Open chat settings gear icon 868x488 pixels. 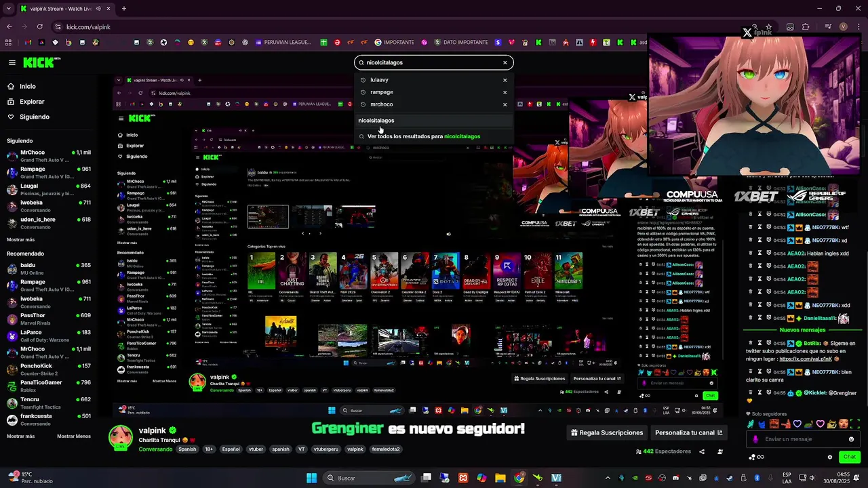829,457
